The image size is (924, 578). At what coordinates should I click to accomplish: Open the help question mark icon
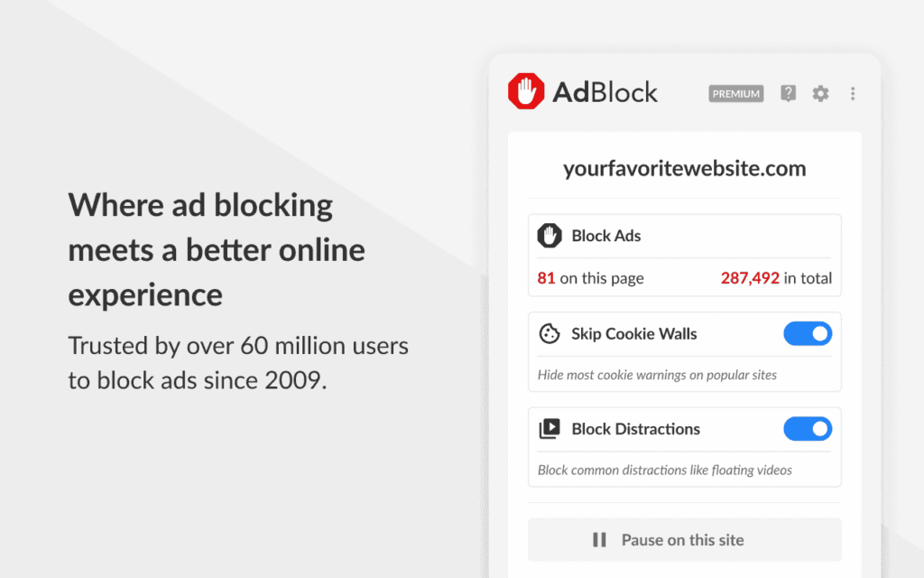(788, 93)
